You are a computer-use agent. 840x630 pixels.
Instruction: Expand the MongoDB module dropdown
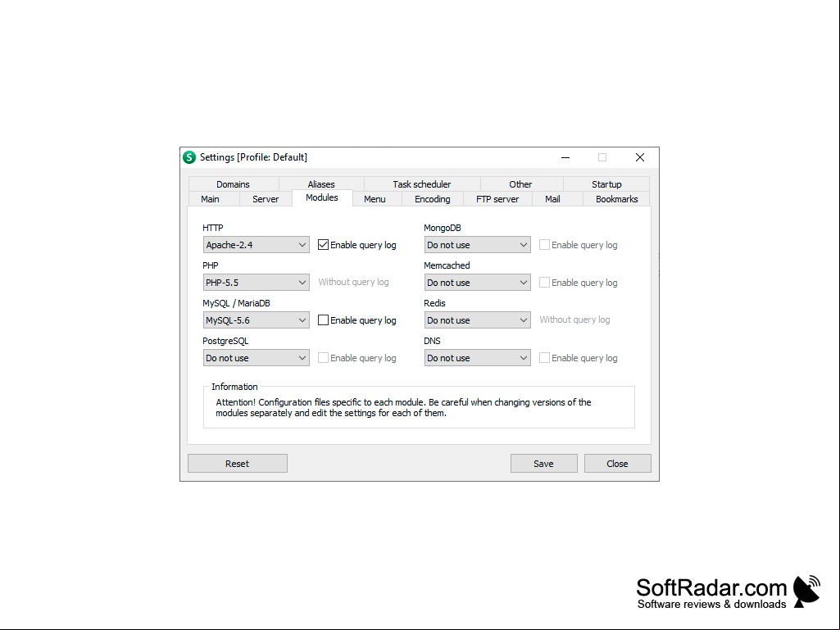click(x=477, y=245)
